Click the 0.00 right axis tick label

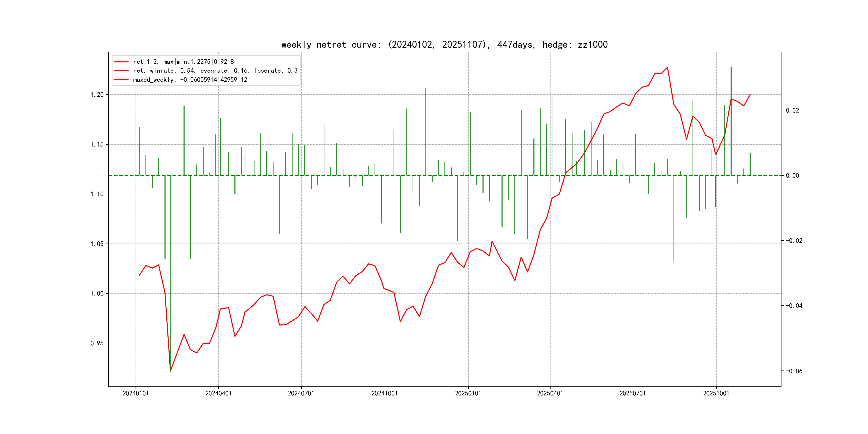tap(792, 175)
